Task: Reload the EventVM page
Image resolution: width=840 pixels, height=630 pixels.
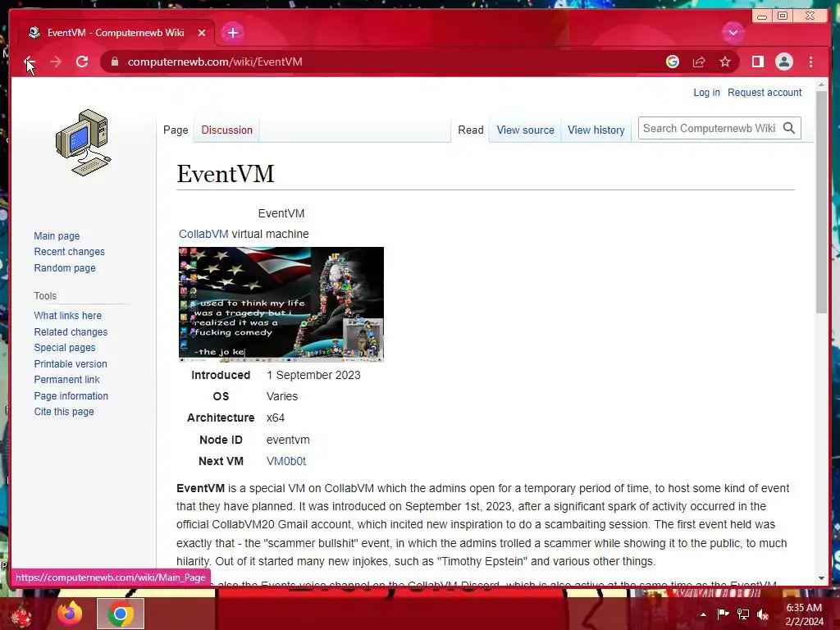Action: pos(82,62)
